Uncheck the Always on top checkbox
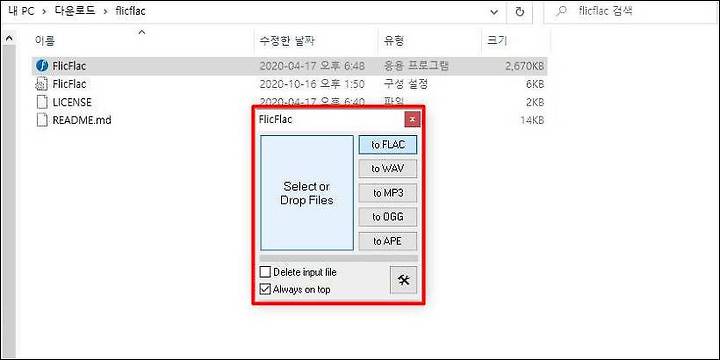 (x=265, y=289)
